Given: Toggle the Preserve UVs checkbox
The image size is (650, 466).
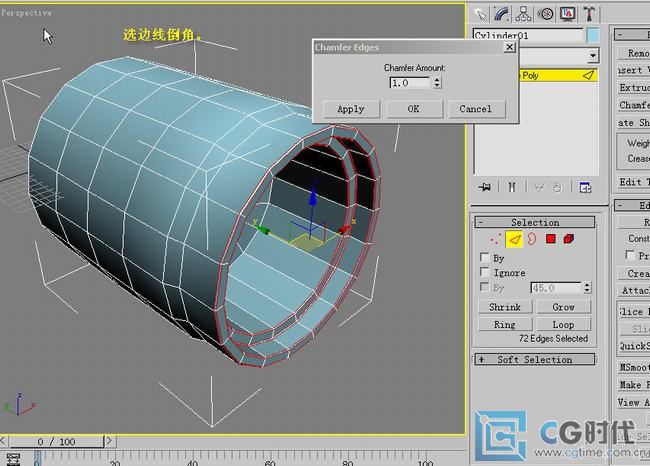Looking at the screenshot, I should 630,255.
